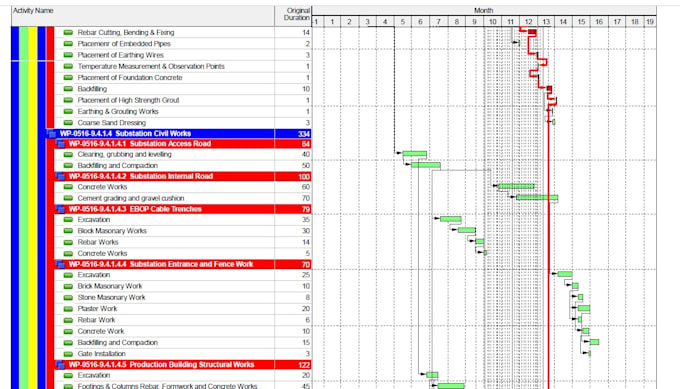This screenshot has width=680, height=389.
Task: Click the Gate Installation activity icon
Action: [x=68, y=354]
